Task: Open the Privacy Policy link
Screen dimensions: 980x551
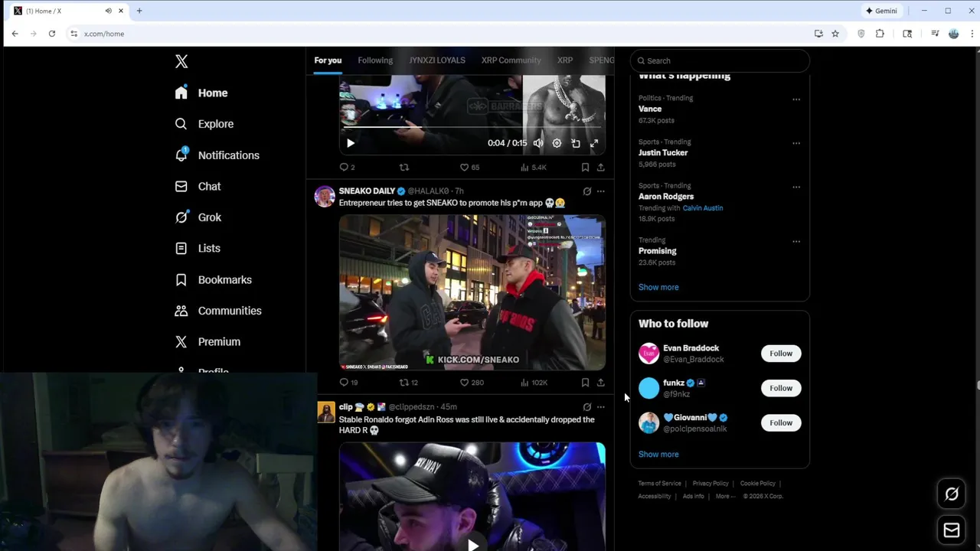Action: click(710, 484)
